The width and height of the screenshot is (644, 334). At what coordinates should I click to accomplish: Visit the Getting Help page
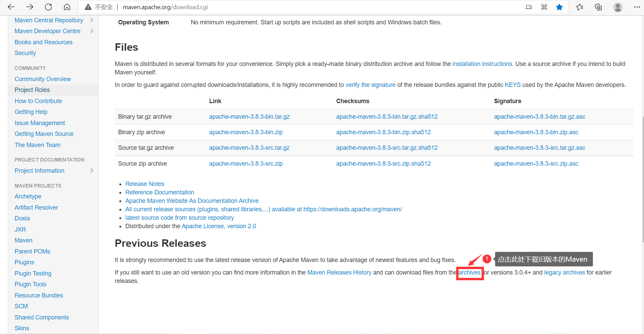click(31, 112)
